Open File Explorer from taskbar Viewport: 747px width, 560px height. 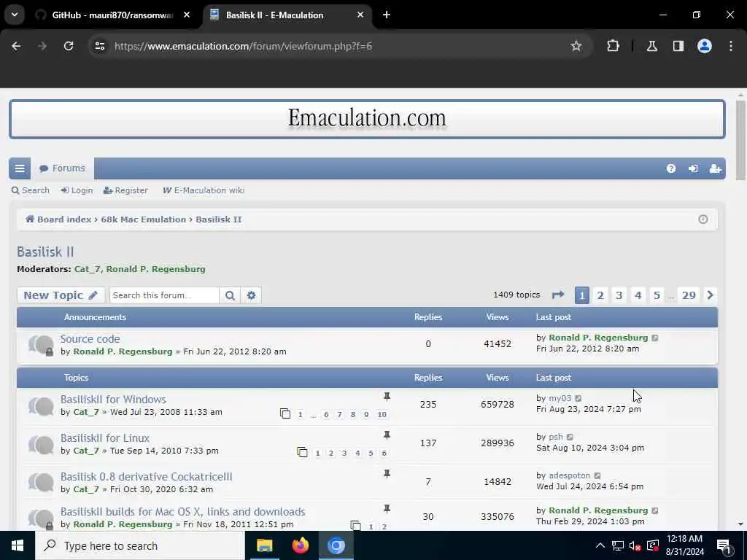[264, 545]
